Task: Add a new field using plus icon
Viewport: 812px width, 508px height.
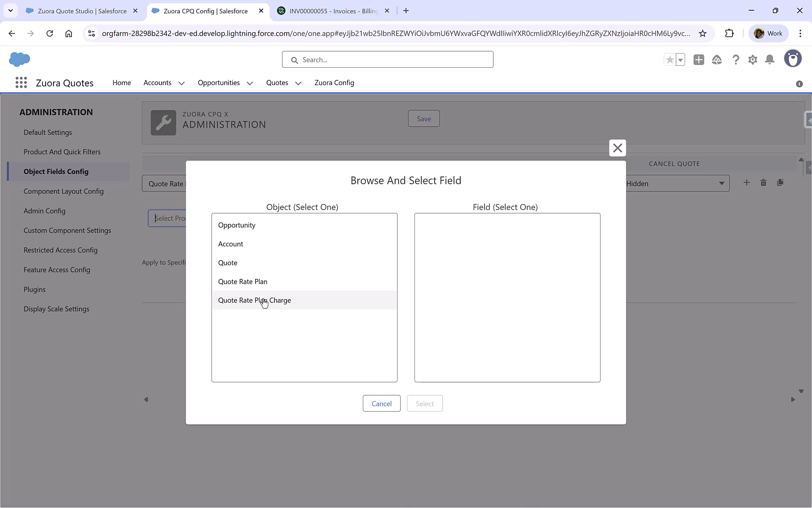Action: tap(747, 183)
